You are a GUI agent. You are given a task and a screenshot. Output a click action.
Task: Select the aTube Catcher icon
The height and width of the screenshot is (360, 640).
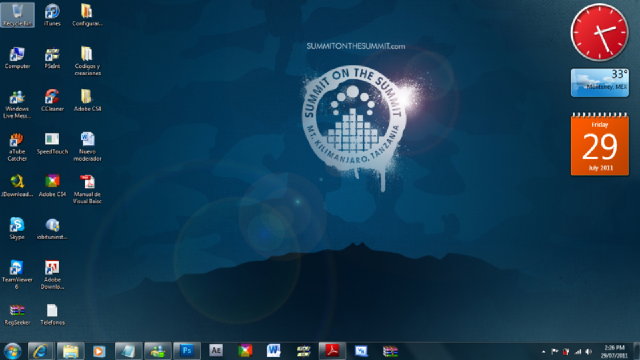click(x=17, y=147)
